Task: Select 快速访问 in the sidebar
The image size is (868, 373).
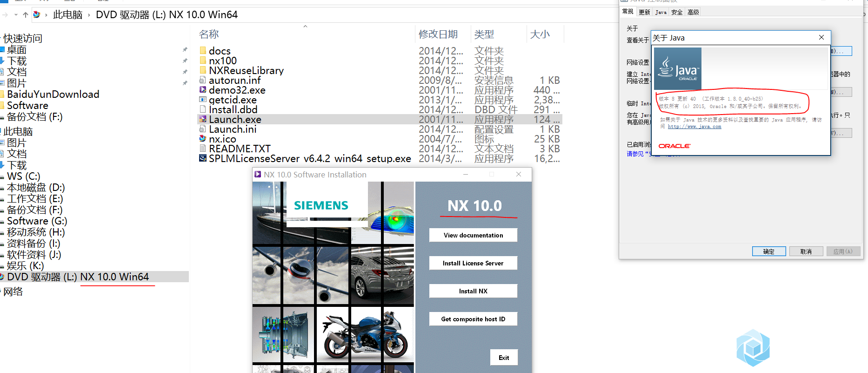Action: 23,38
